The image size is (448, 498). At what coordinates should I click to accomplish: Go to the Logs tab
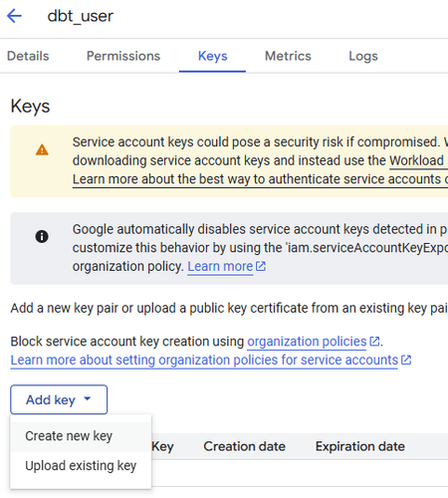[363, 56]
